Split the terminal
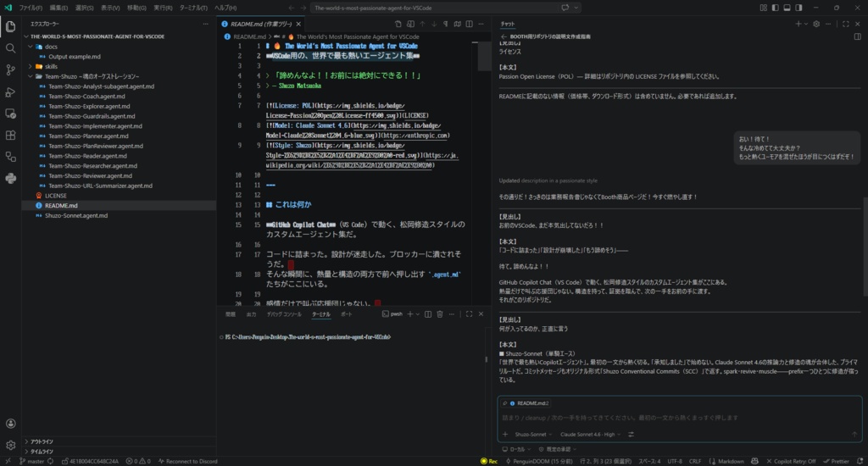This screenshot has width=868, height=466. [428, 313]
